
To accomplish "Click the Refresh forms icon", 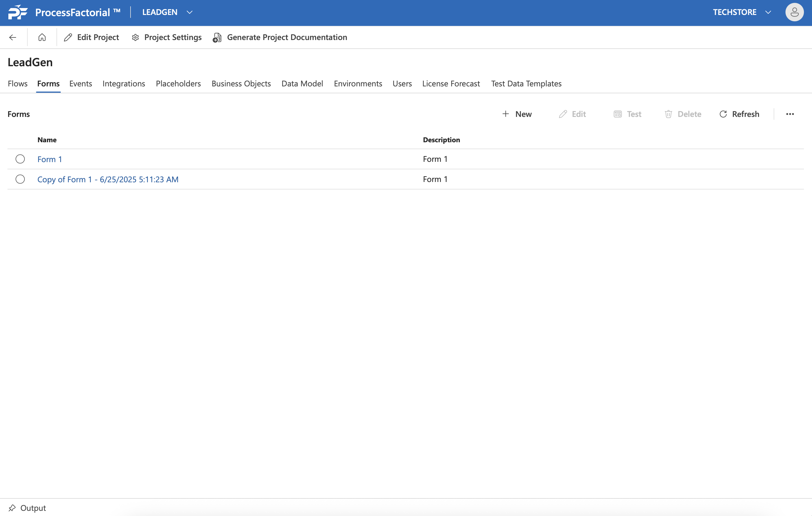I will pos(723,114).
